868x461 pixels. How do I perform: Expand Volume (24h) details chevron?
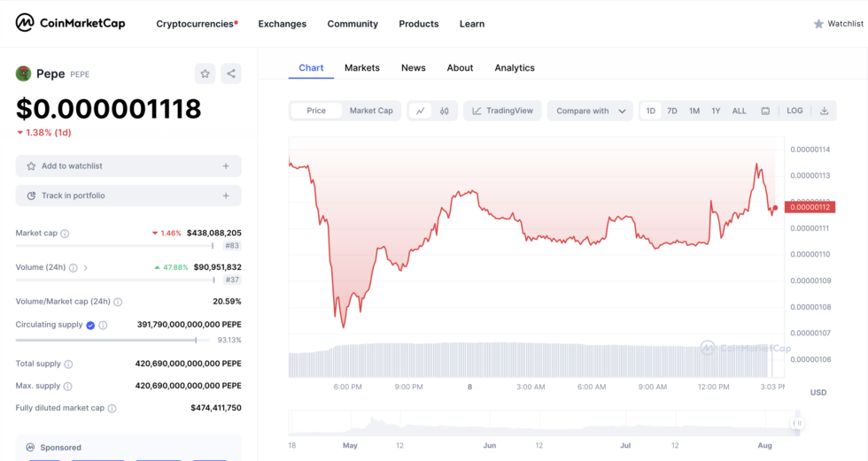(85, 267)
